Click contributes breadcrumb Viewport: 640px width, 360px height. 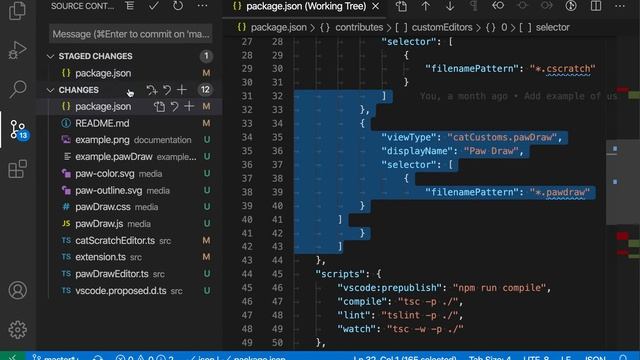click(359, 27)
